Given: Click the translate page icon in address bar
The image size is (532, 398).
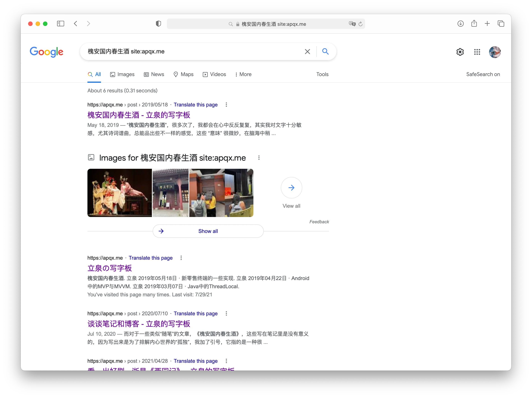Looking at the screenshot, I should point(352,24).
